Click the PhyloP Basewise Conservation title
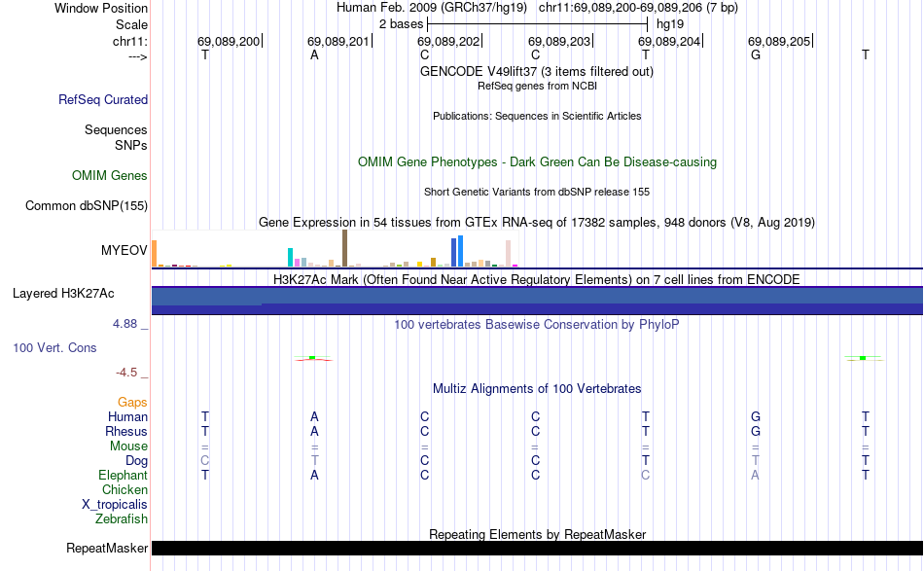The image size is (924, 571). 537,324
